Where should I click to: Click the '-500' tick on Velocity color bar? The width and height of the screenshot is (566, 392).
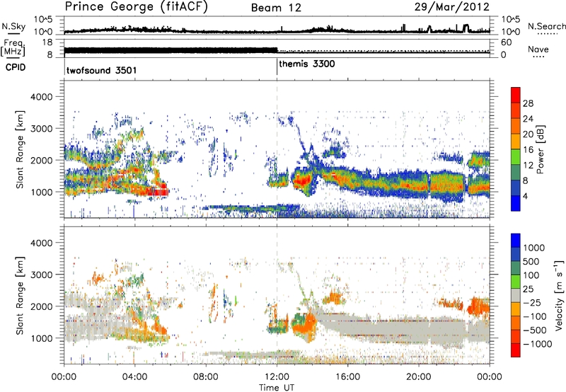[535, 330]
